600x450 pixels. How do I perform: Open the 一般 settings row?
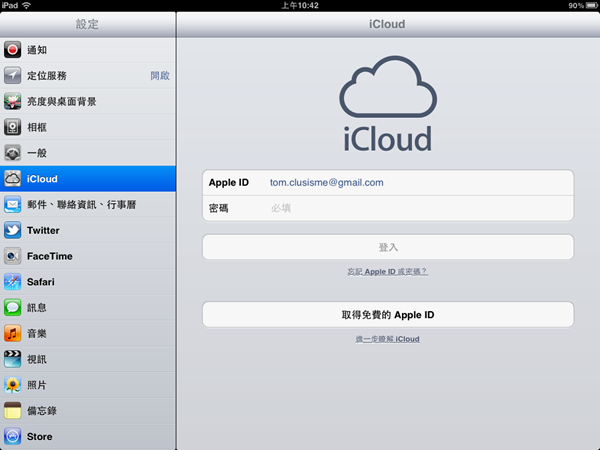pos(88,153)
